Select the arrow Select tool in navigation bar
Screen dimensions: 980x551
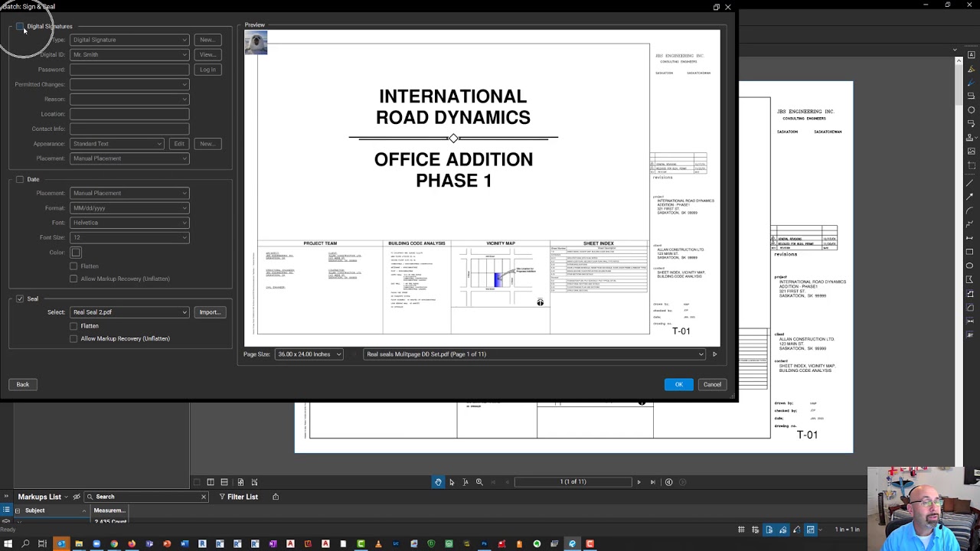tap(452, 482)
